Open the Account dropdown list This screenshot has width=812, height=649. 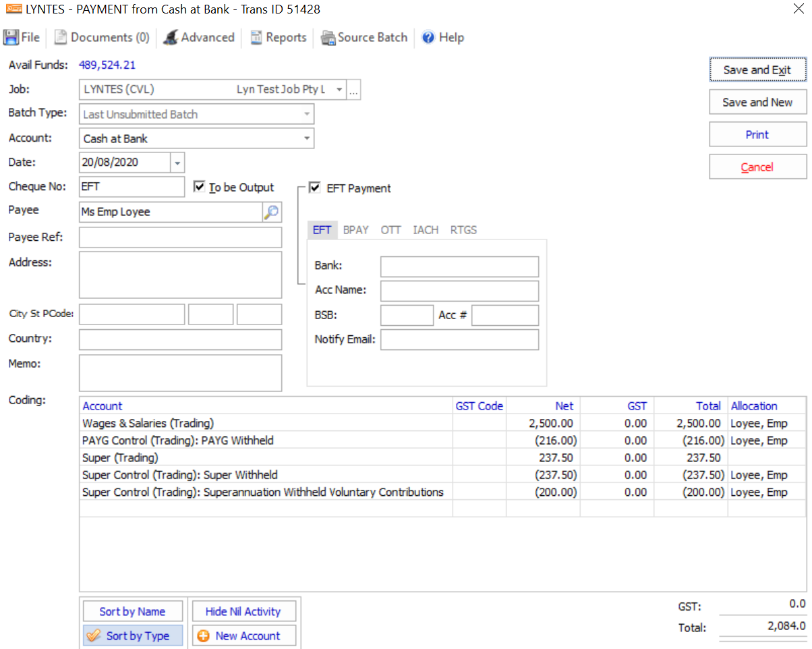tap(307, 139)
